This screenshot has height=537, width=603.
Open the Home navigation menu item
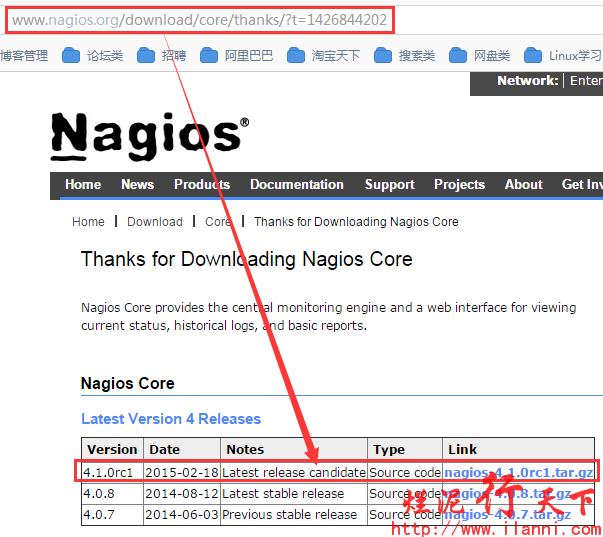point(83,185)
